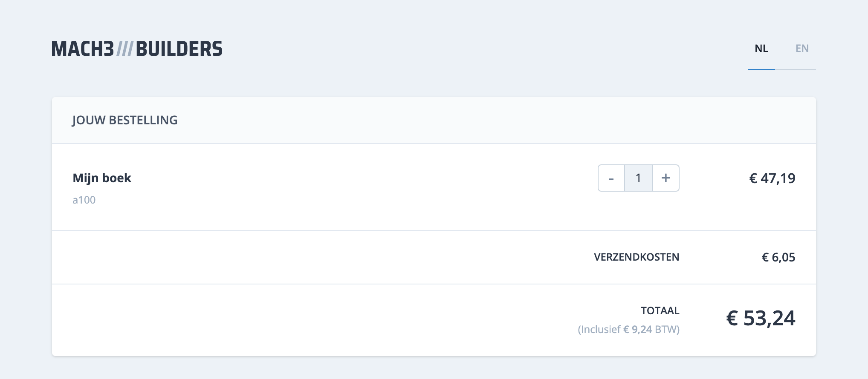Switch to the NL language tab
Viewport: 868px width, 379px height.
pyautogui.click(x=761, y=49)
